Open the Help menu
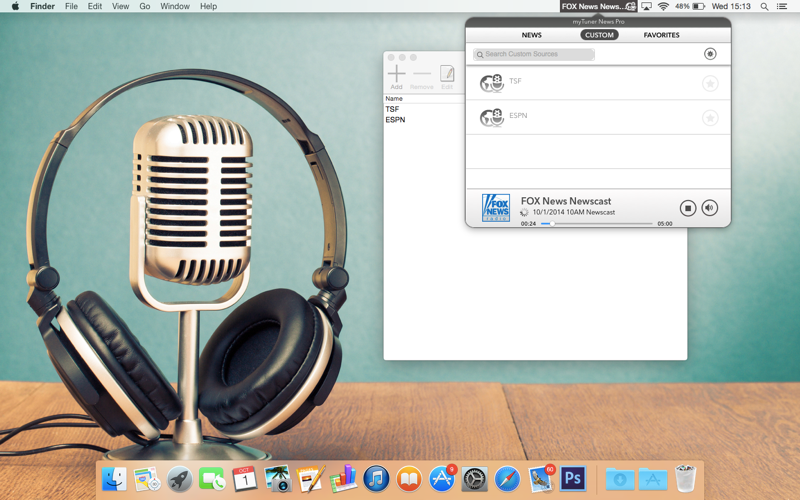Viewport: 800px width, 500px height. 208,6
